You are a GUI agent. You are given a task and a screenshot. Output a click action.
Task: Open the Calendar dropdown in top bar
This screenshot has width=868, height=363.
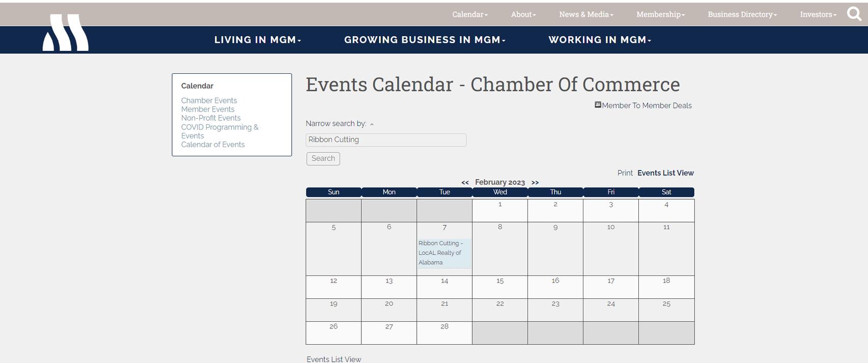[470, 14]
